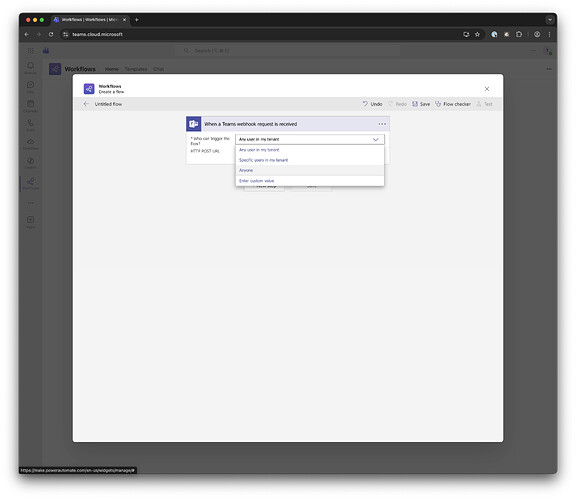Open the webhook trigger's three-dot menu
This screenshot has height=499, width=576.
[382, 124]
